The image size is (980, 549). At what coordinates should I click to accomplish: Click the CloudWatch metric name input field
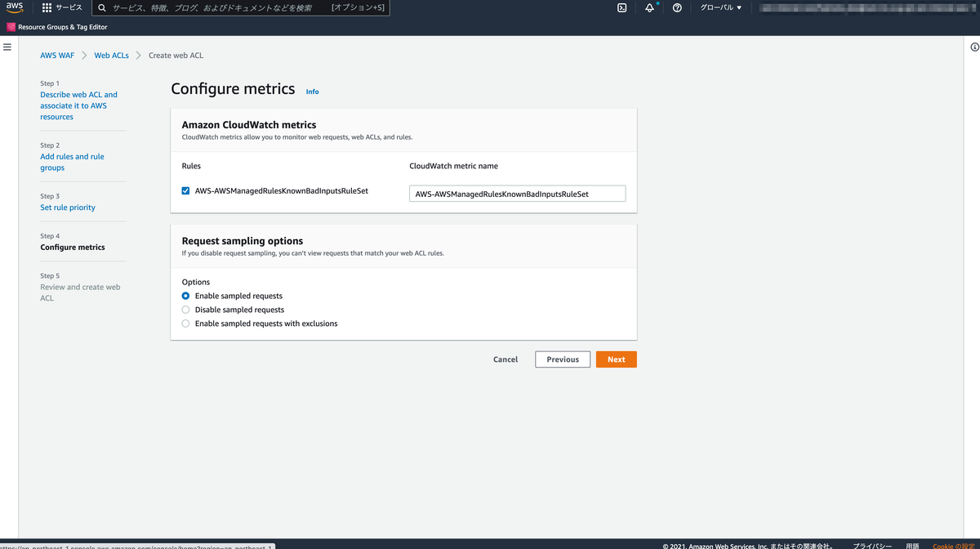tap(517, 193)
